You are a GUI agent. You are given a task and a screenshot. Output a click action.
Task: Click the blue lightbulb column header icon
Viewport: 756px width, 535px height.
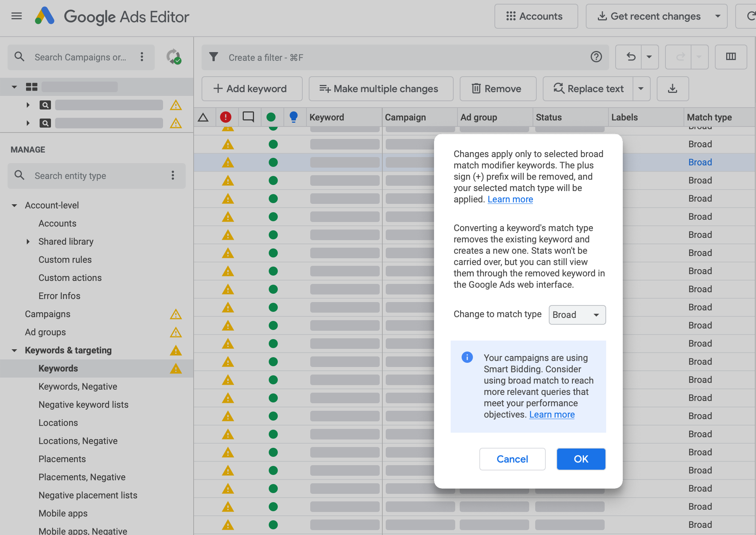pos(294,117)
